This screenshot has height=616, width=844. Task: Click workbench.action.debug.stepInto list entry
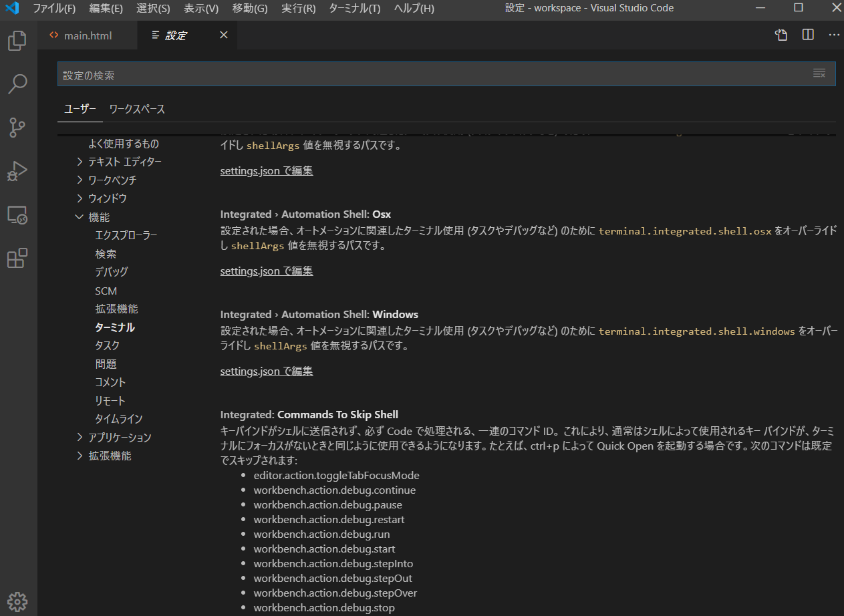(333, 564)
